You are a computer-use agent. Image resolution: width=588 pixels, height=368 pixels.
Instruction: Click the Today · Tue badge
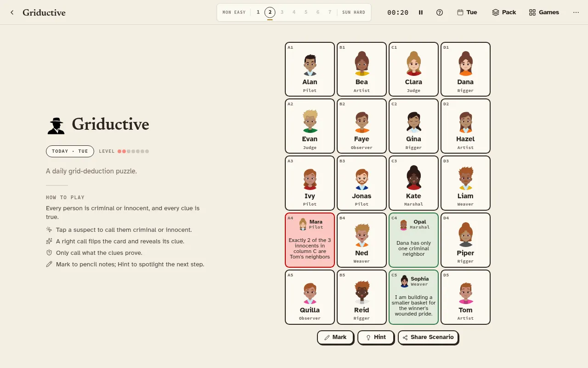[x=70, y=151]
